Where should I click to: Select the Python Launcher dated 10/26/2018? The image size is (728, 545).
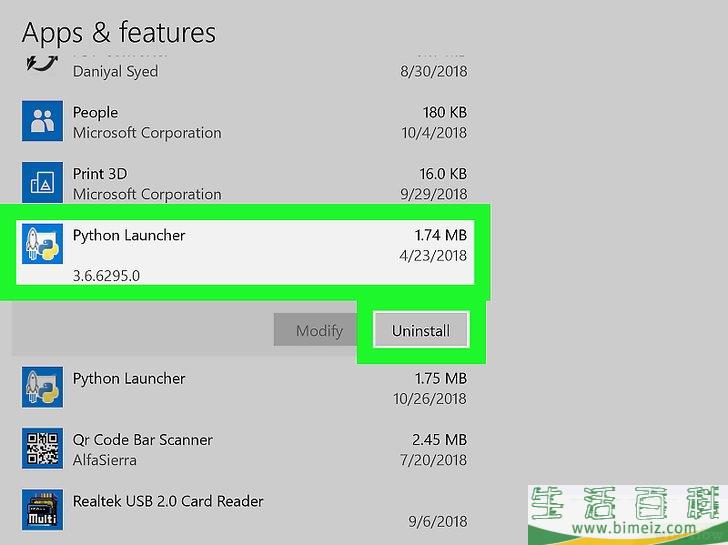pyautogui.click(x=129, y=379)
